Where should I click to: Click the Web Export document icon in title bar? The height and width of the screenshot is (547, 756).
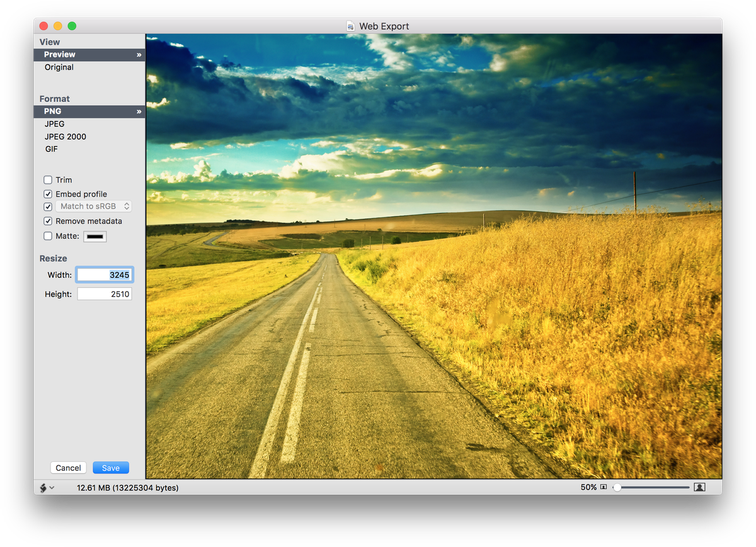(349, 26)
